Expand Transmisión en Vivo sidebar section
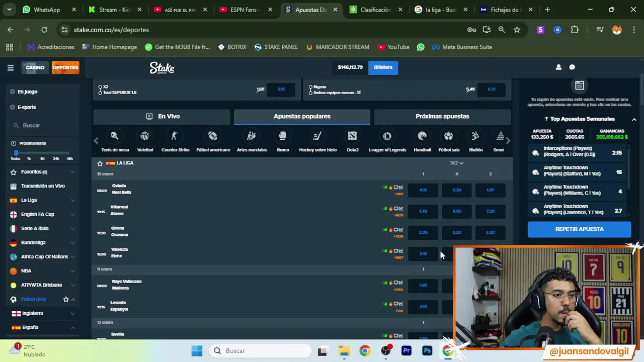The image size is (644, 362). click(43, 186)
